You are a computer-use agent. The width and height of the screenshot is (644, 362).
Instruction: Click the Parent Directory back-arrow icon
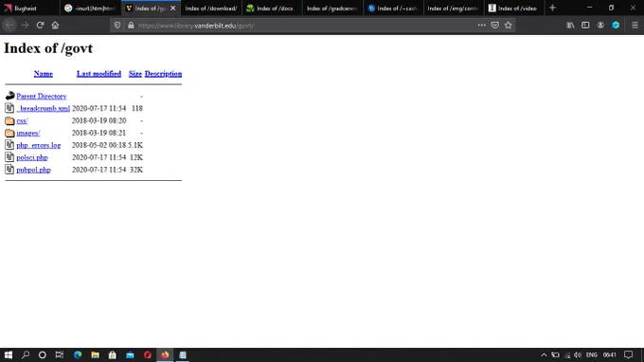coord(9,96)
